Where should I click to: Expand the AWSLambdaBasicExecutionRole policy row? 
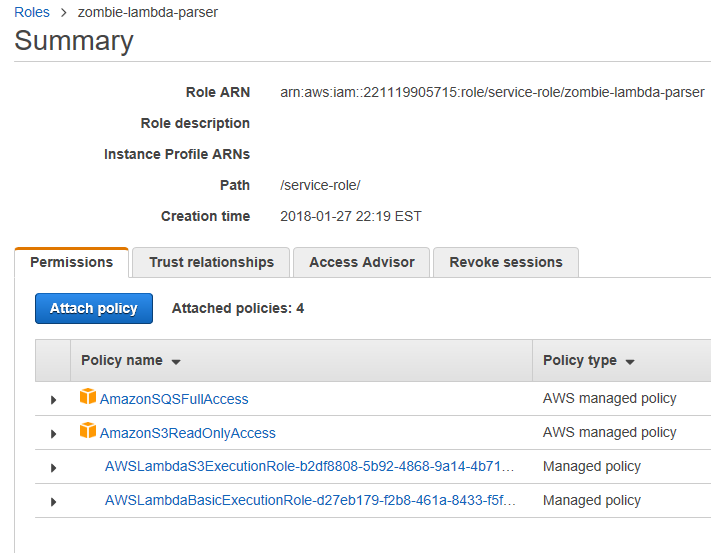53,502
